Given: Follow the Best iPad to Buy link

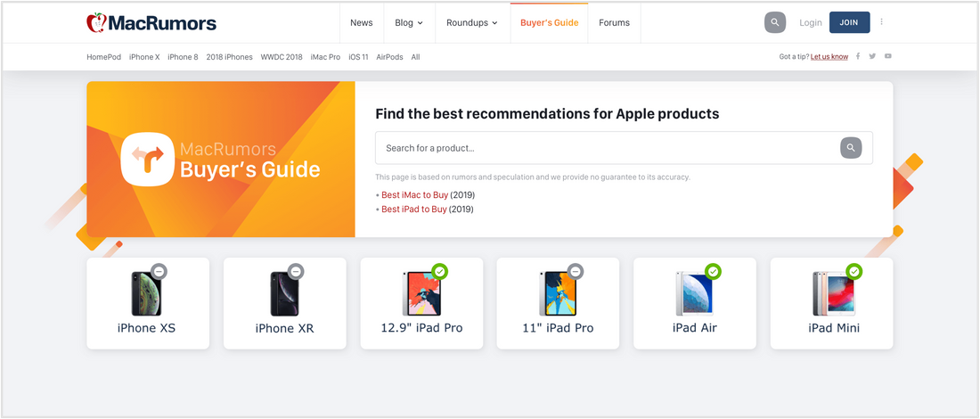Looking at the screenshot, I should (x=414, y=209).
